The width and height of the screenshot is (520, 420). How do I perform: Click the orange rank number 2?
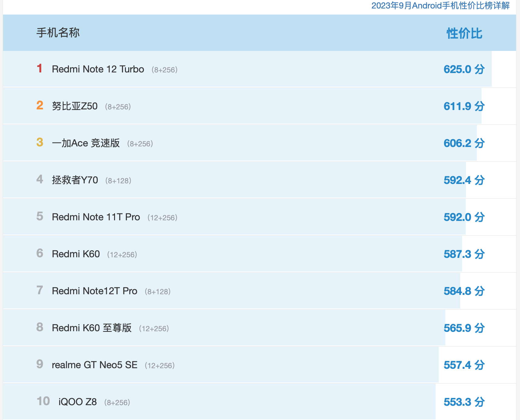pos(40,105)
